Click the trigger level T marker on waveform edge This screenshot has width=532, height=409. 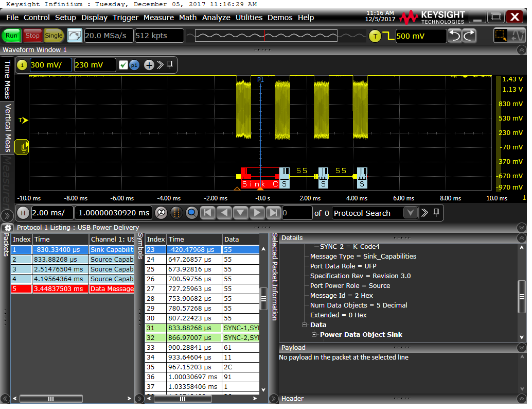click(23, 120)
